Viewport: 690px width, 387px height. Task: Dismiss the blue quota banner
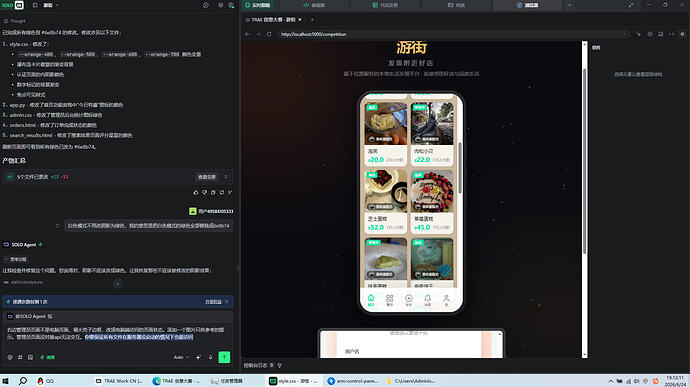point(227,302)
